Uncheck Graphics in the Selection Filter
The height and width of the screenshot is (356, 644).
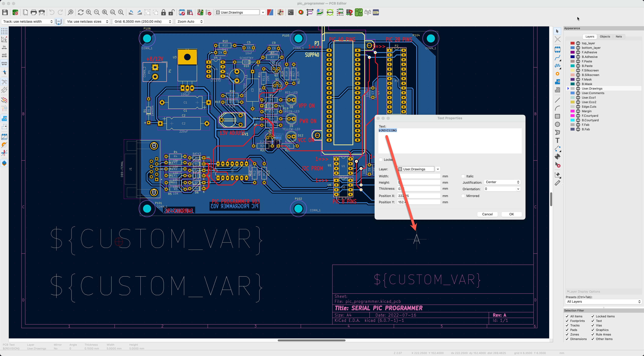click(x=593, y=330)
